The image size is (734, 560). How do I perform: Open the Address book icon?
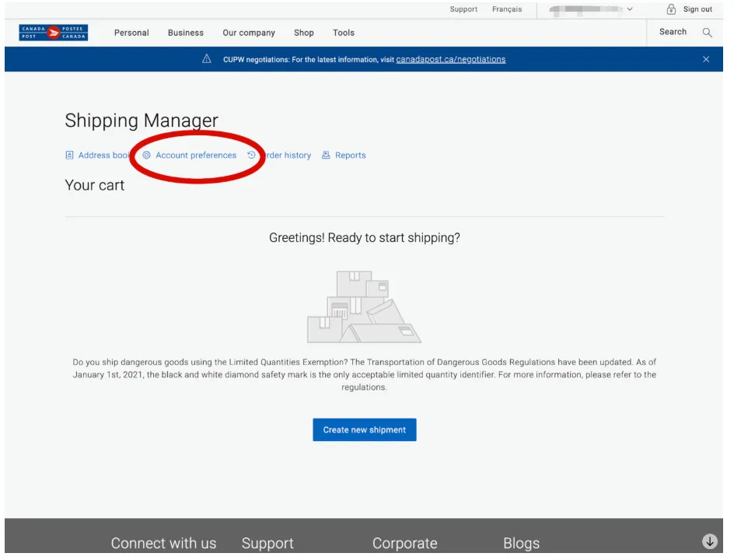(69, 155)
